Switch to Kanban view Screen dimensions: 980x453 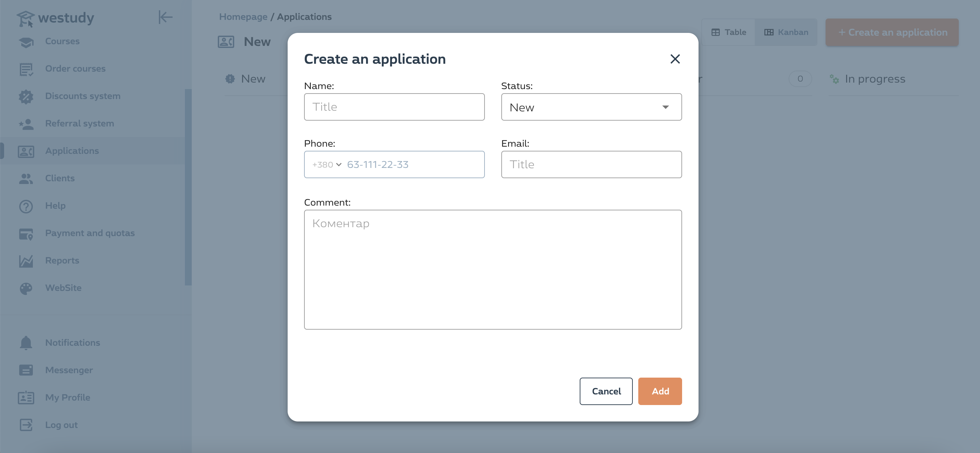click(786, 32)
